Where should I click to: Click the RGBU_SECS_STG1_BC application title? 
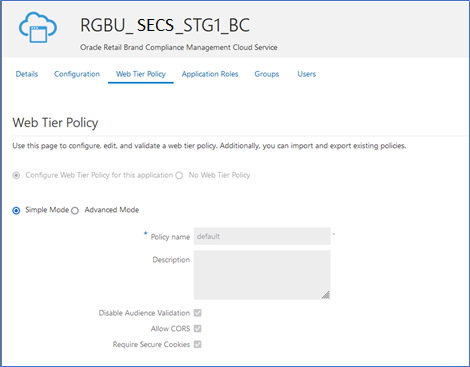pos(165,25)
